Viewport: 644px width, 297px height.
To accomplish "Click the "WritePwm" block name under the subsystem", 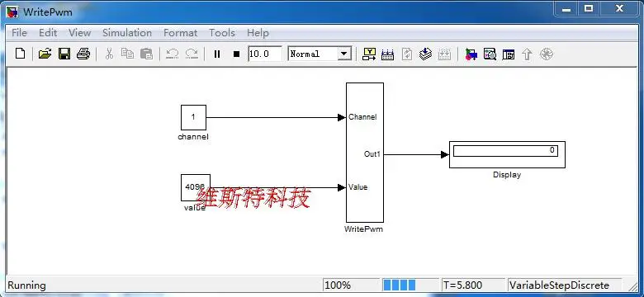I will click(x=363, y=229).
